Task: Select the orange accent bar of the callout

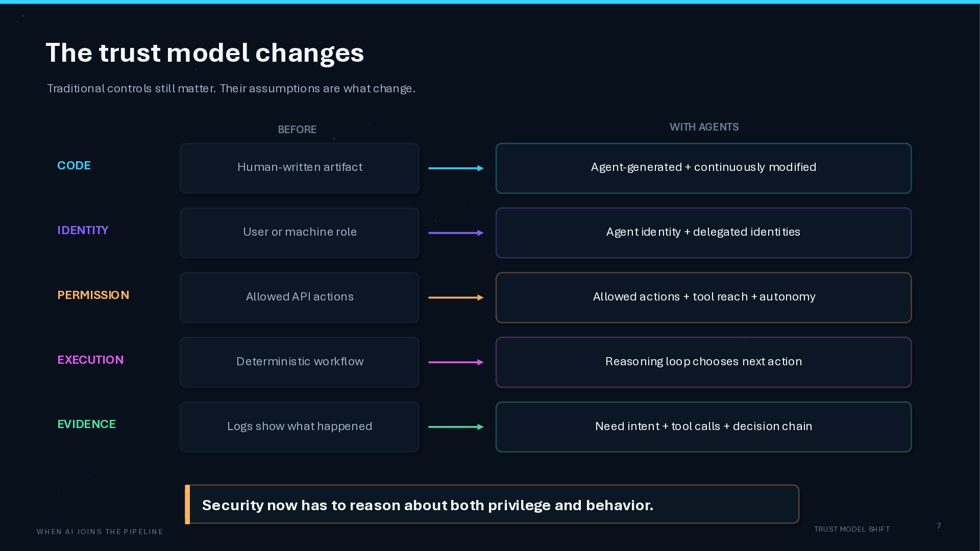Action: pos(187,505)
